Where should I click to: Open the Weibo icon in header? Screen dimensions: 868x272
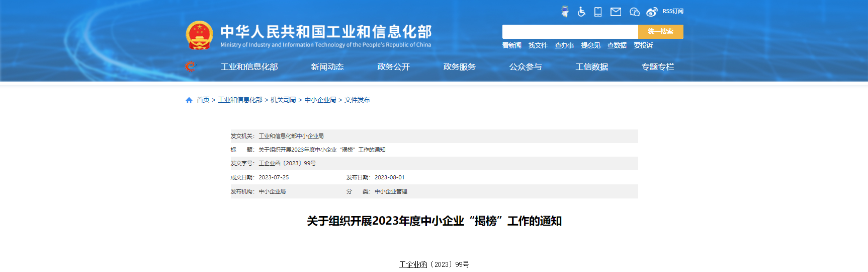click(x=652, y=12)
